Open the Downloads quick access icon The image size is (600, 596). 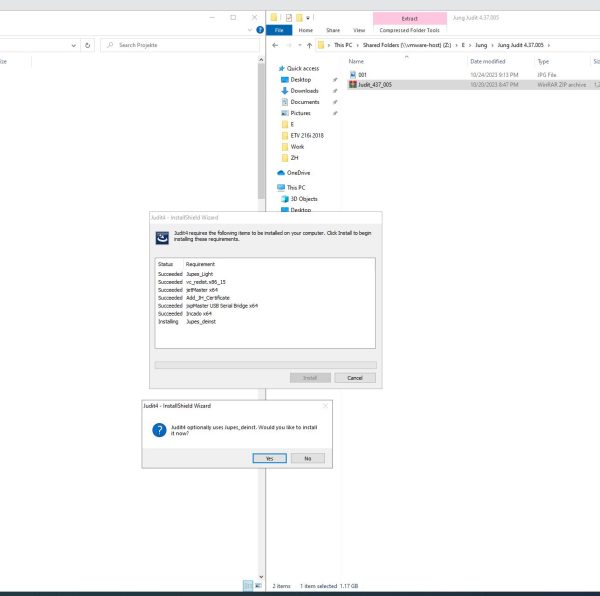pos(284,91)
